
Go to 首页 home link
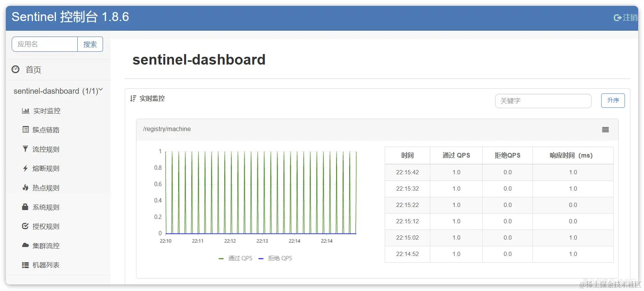pyautogui.click(x=33, y=70)
